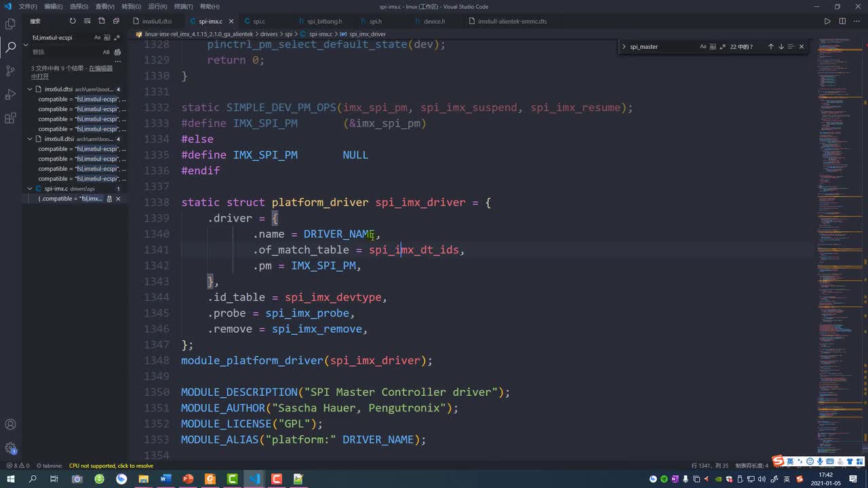Viewport: 868px width, 488px height.
Task: Open the Manage gear icon
Action: point(10,448)
